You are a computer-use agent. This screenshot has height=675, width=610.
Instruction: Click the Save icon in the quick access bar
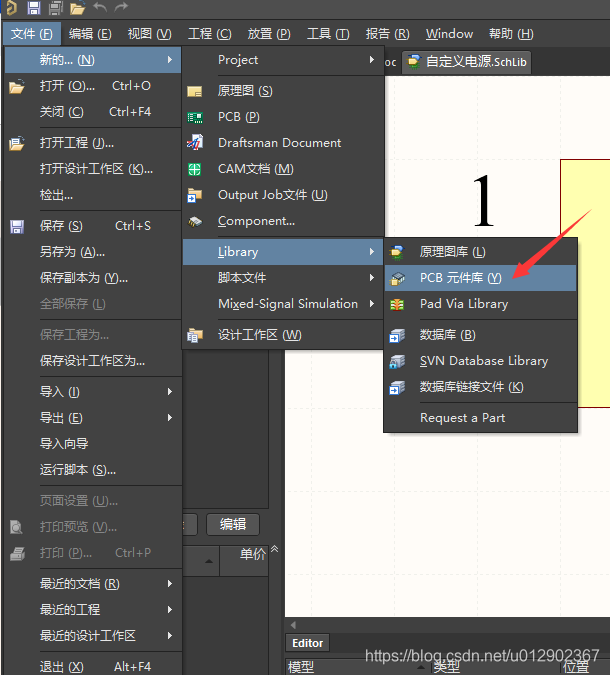click(x=34, y=8)
